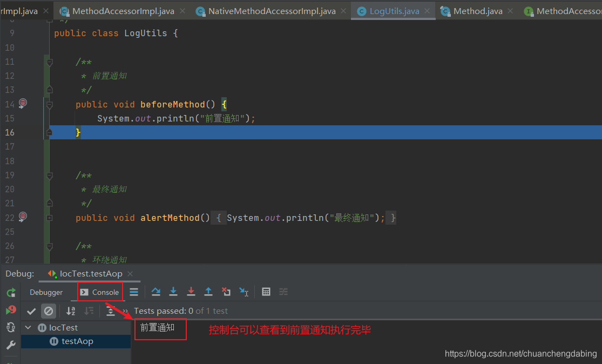602x364 pixels.
Task: Click the closing fold marker at line 16
Action: pos(50,132)
